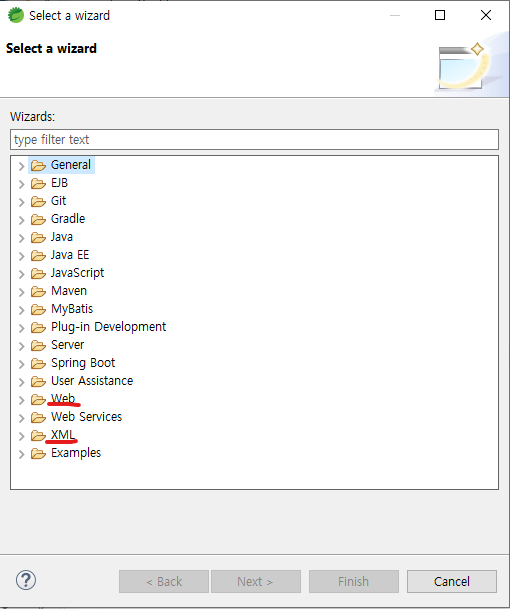Select the General tree item label

pyautogui.click(x=71, y=165)
